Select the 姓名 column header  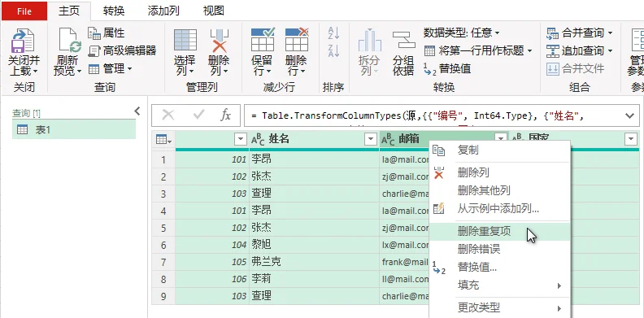coord(313,140)
